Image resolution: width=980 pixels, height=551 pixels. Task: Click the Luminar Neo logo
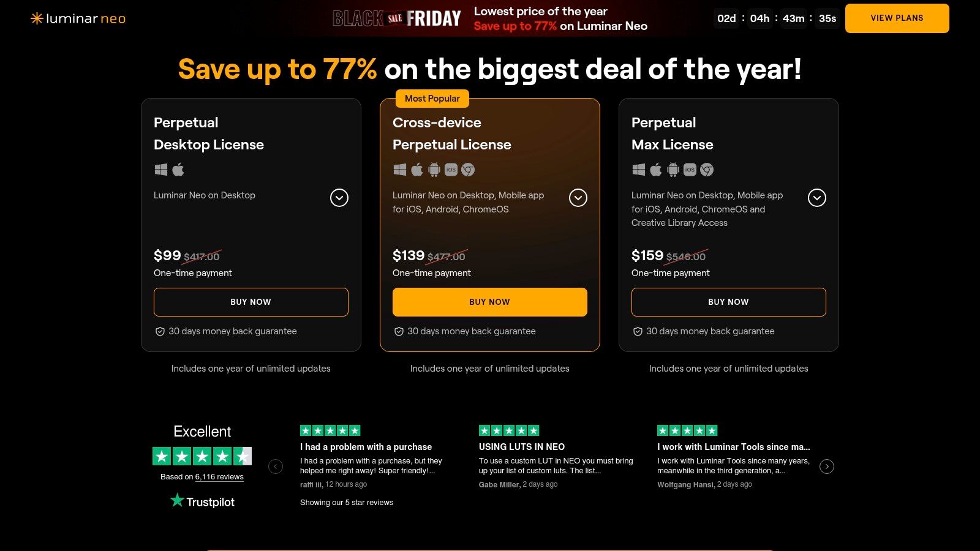coord(78,18)
